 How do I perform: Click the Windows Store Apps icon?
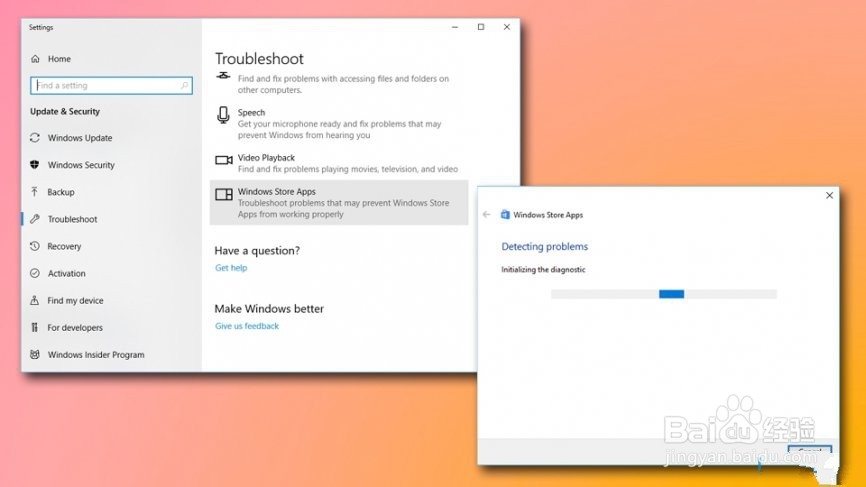224,194
